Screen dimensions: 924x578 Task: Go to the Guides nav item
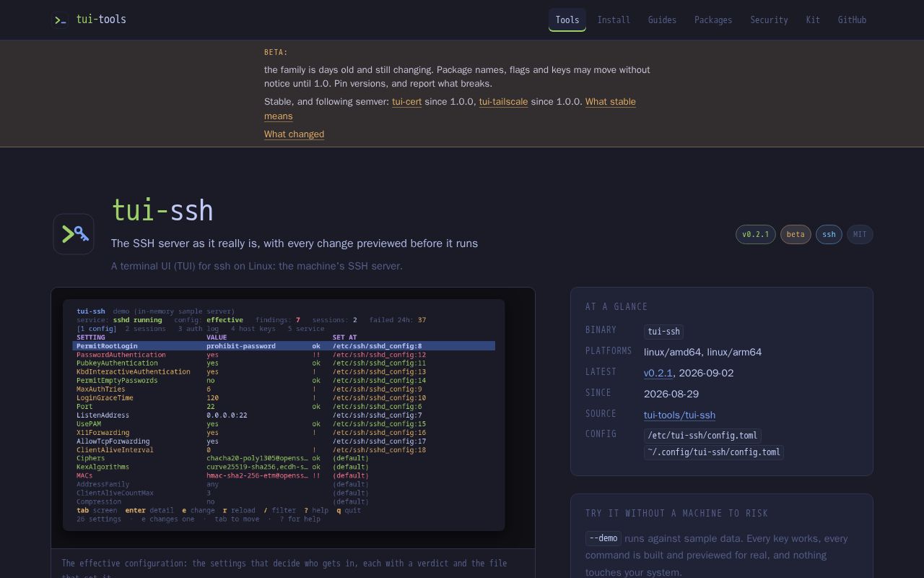coord(662,20)
